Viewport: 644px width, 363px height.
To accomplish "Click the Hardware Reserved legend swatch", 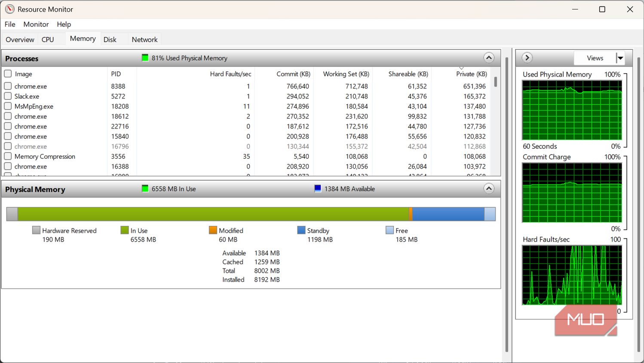I will click(x=36, y=230).
